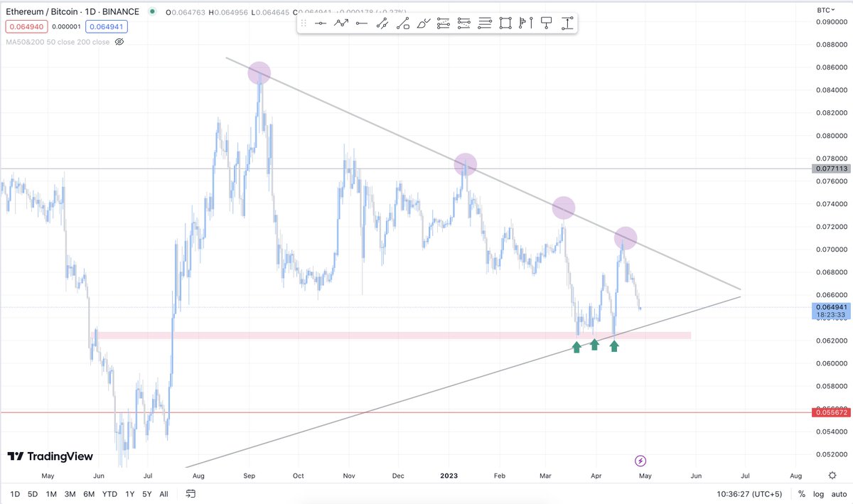Switch to the YTD range tab
The height and width of the screenshot is (504, 853).
pos(109,493)
